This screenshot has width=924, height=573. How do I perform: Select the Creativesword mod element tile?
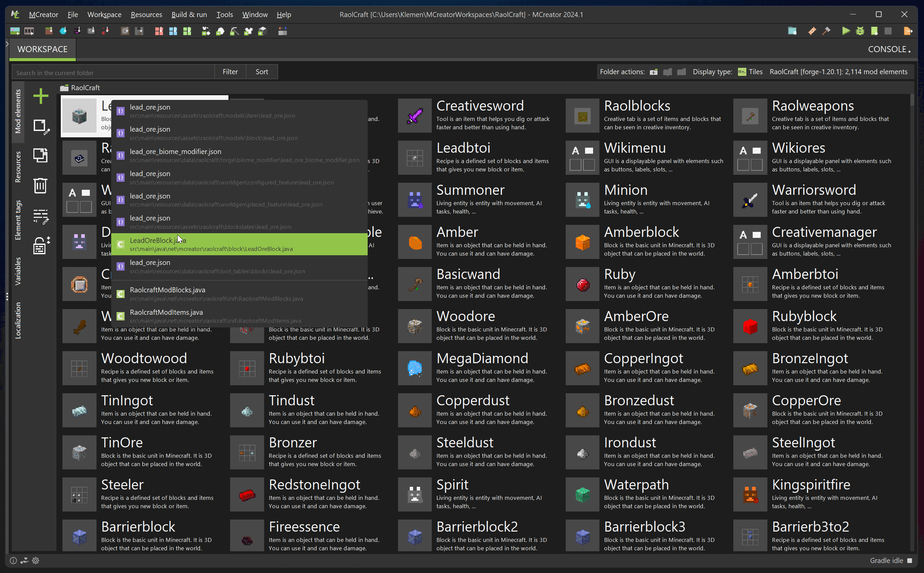coord(479,116)
